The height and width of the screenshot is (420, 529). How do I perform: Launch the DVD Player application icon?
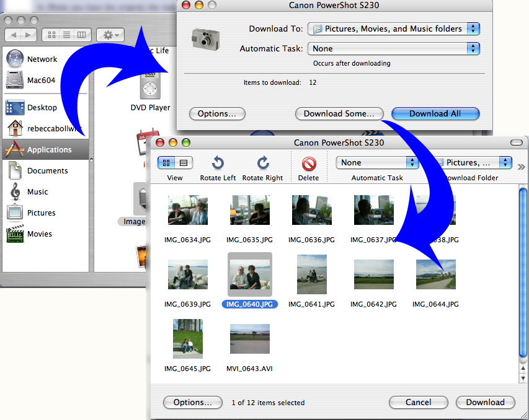pyautogui.click(x=150, y=86)
